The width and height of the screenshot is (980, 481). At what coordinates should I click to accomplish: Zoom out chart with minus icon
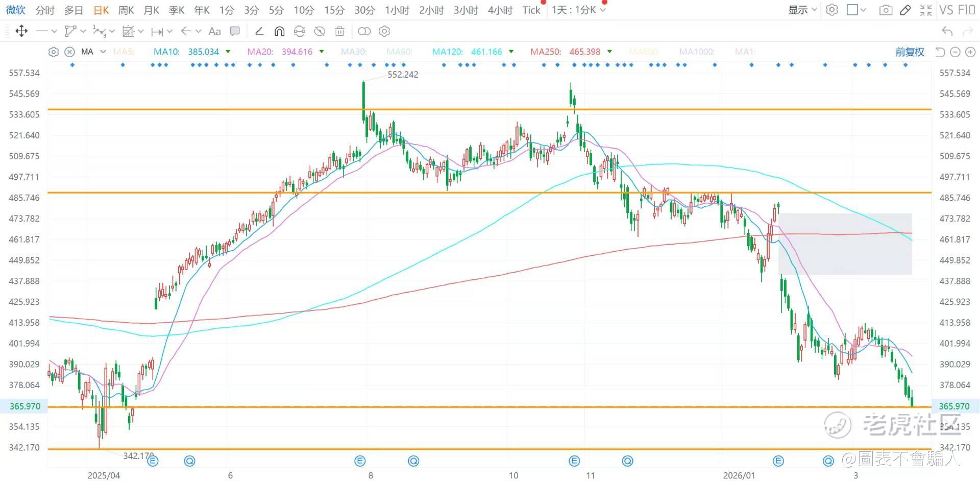coord(955,52)
